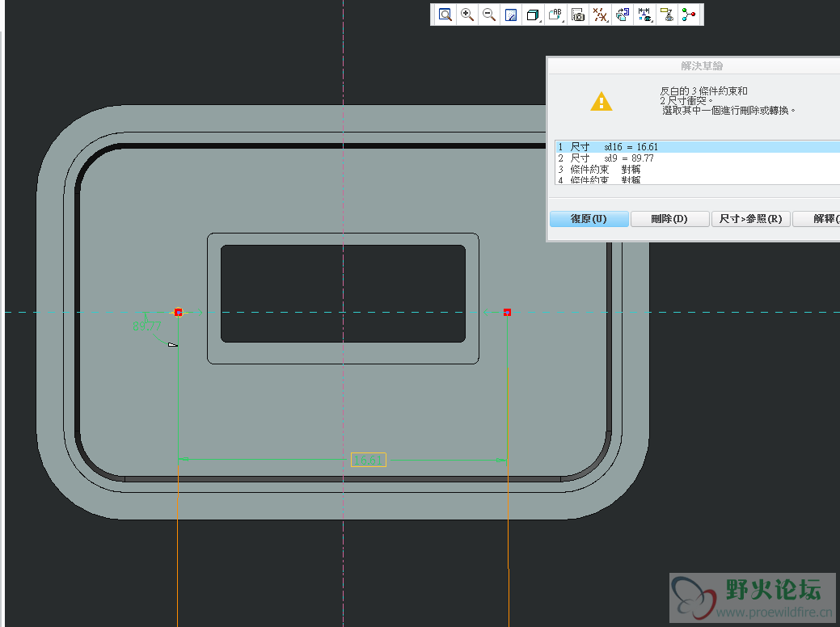Click the annotation visibility eye icon
Image resolution: width=840 pixels, height=627 pixels.
[667, 15]
